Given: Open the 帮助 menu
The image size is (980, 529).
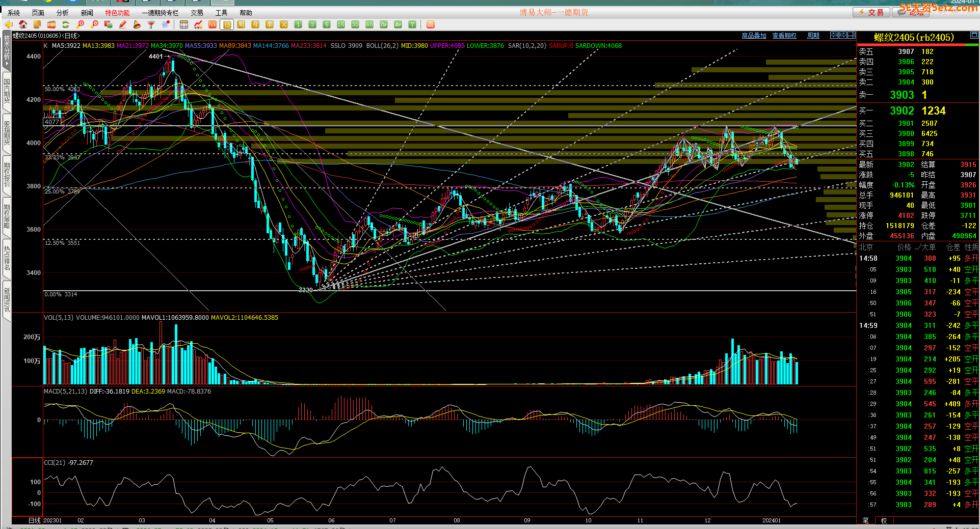Looking at the screenshot, I should (246, 13).
